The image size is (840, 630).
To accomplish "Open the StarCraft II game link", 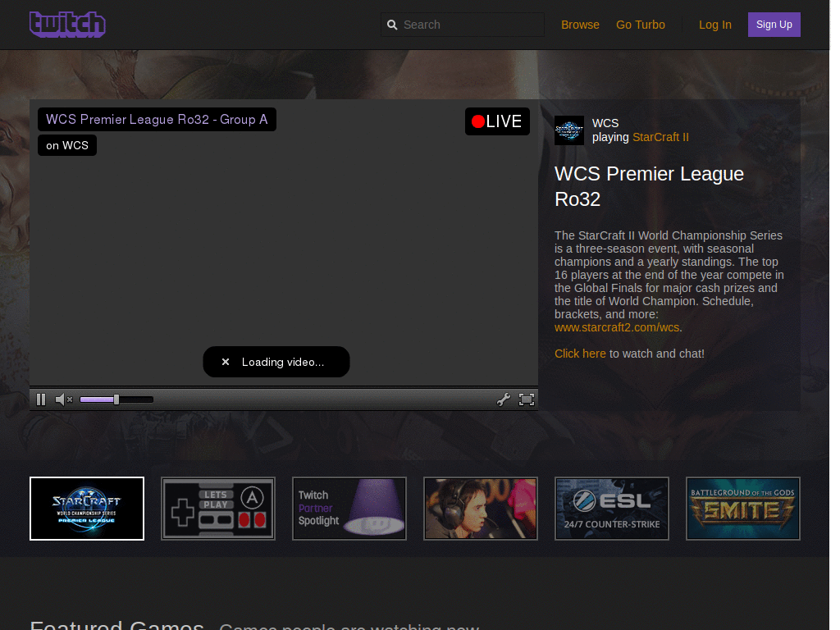I will tap(660, 137).
